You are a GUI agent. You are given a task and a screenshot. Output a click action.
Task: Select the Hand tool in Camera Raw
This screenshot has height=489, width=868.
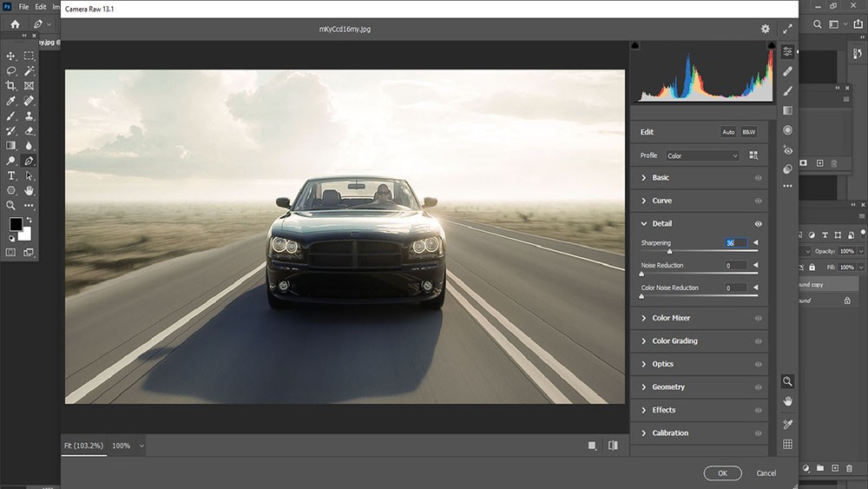tap(787, 401)
